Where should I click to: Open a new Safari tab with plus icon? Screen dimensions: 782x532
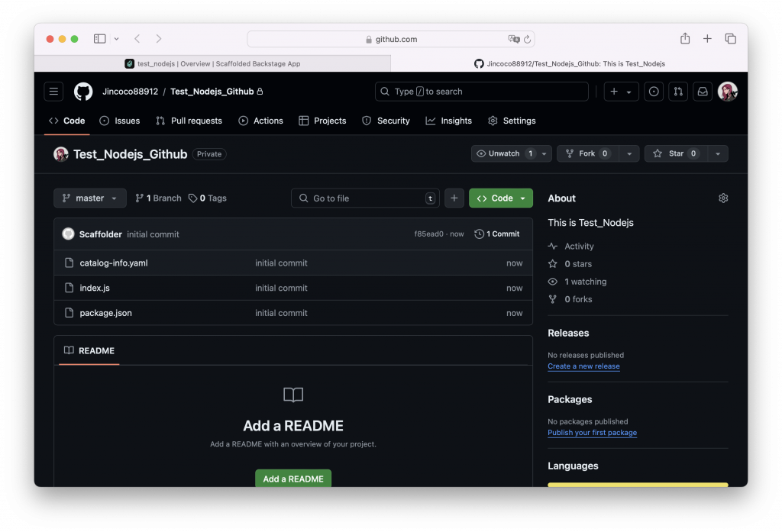point(707,39)
